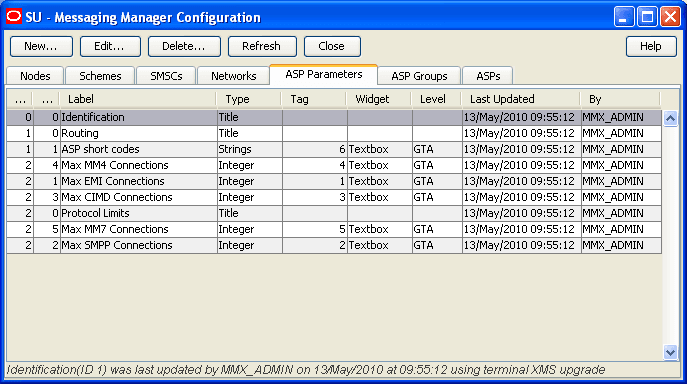Open the SMSCs tab
Screen dimensions: 687x384
pyautogui.click(x=166, y=76)
